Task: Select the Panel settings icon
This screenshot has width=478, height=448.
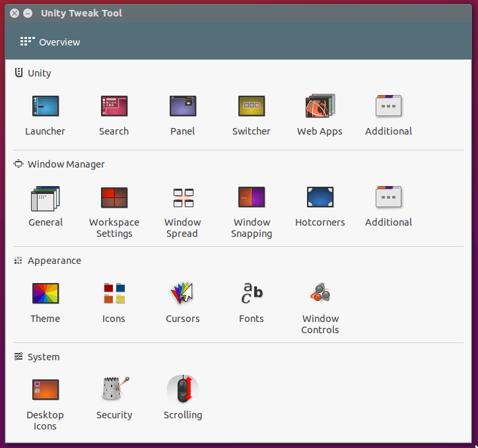Action: pyautogui.click(x=182, y=106)
